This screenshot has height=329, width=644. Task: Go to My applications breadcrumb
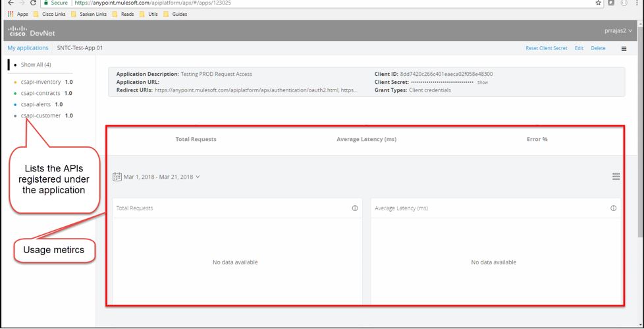coord(28,48)
